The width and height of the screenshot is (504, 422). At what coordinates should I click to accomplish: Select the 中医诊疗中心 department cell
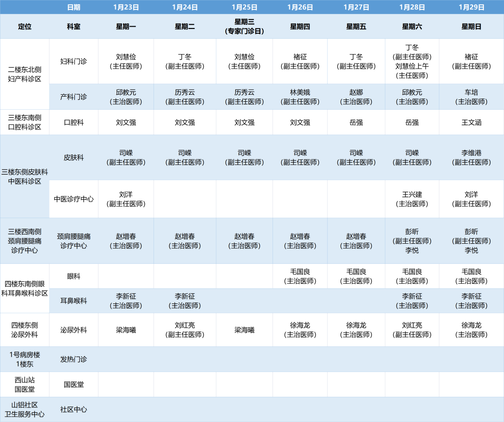tap(74, 199)
